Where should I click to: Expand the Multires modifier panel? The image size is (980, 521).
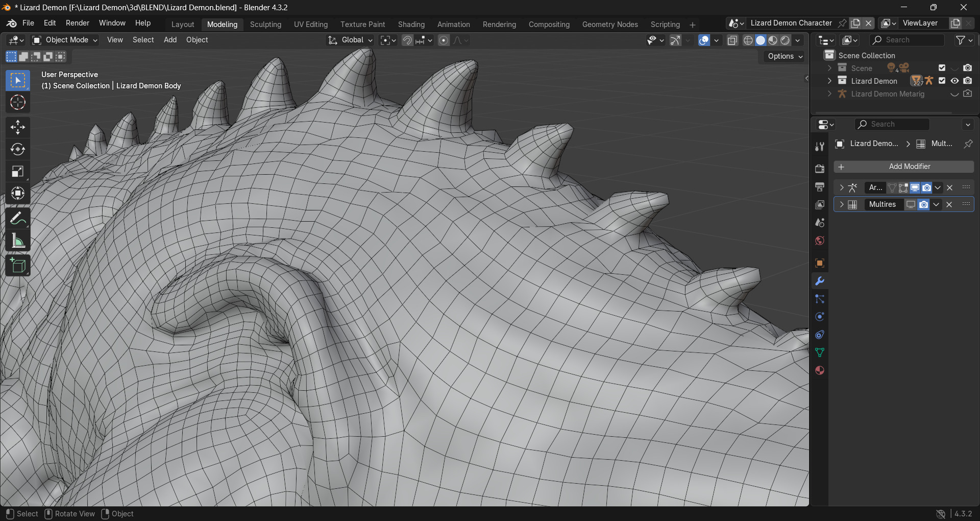pyautogui.click(x=841, y=204)
